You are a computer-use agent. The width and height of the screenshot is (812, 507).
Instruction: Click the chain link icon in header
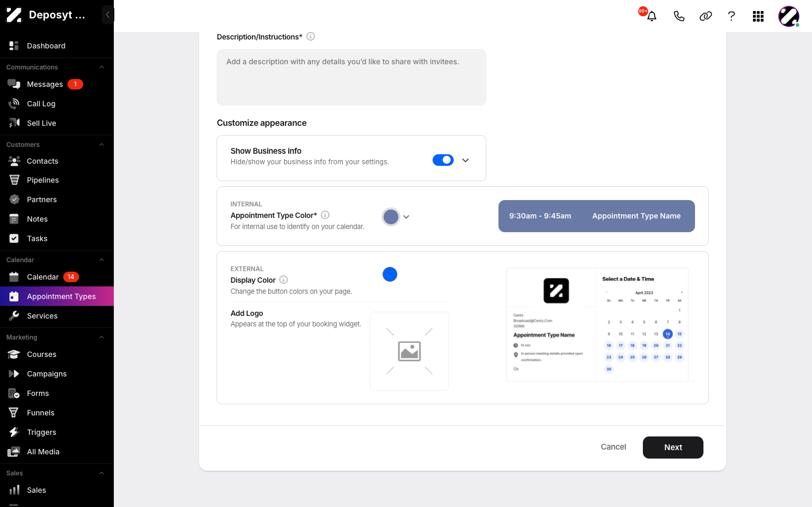coord(706,16)
